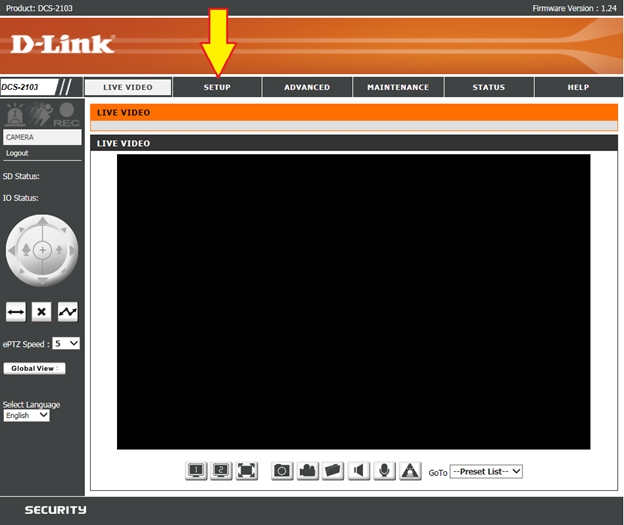Image resolution: width=624 pixels, height=525 pixels.
Task: Click the ePTZ patrol path button
Action: pyautogui.click(x=68, y=312)
